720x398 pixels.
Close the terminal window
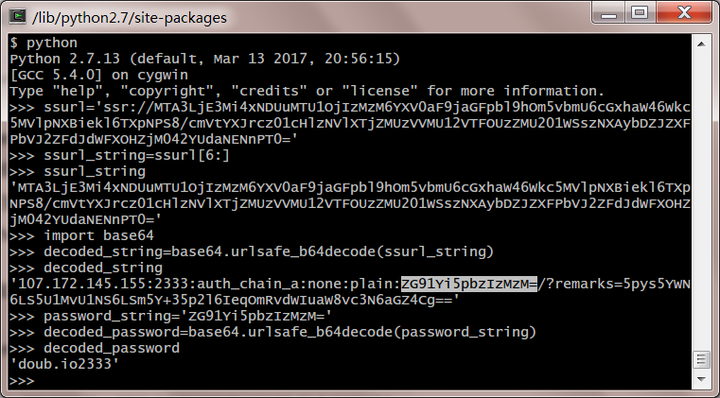[684, 13]
